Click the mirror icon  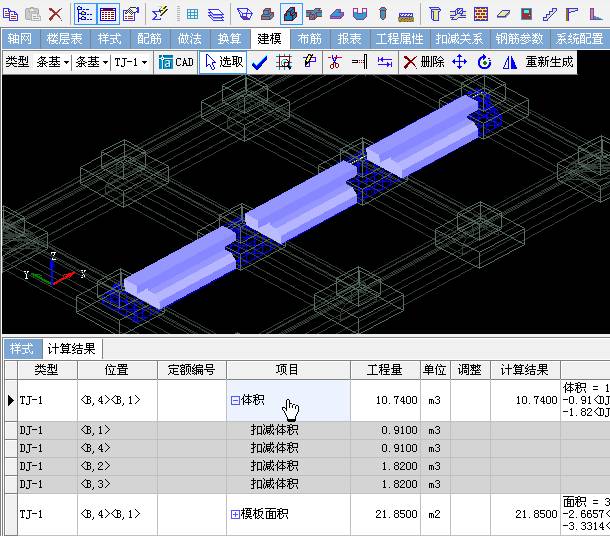[509, 62]
